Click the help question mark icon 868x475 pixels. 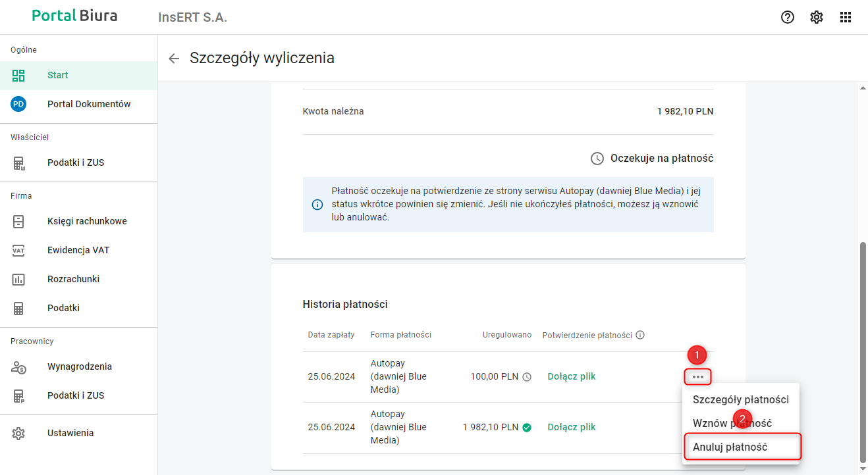[x=788, y=18]
